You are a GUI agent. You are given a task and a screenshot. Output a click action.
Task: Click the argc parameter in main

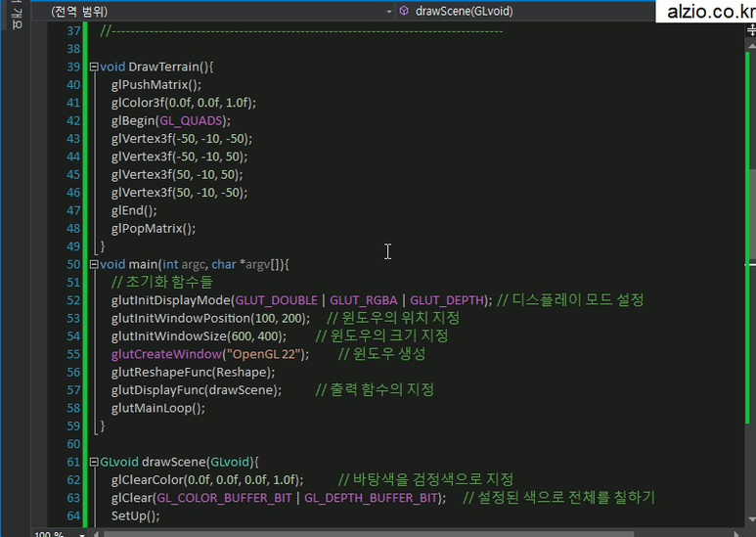[x=194, y=265]
